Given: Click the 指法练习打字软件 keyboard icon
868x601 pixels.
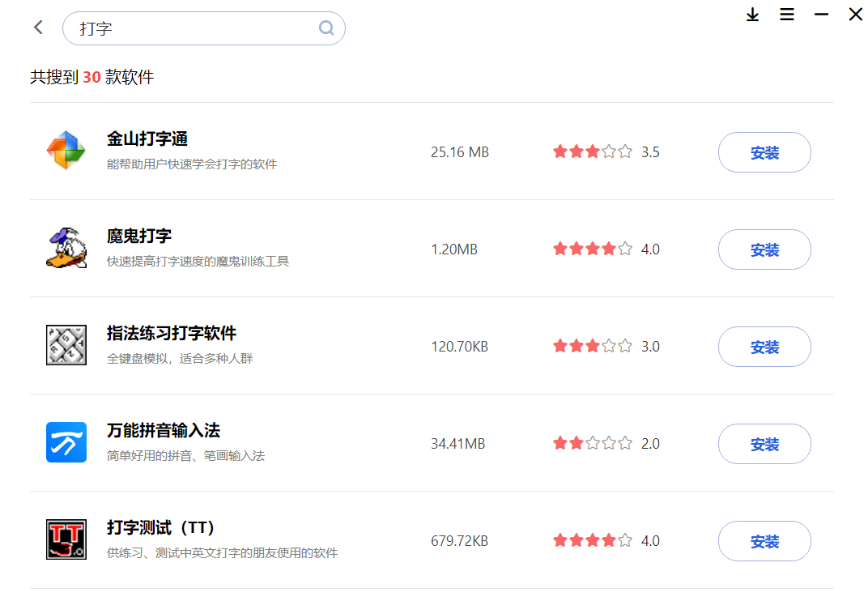Looking at the screenshot, I should point(66,344).
